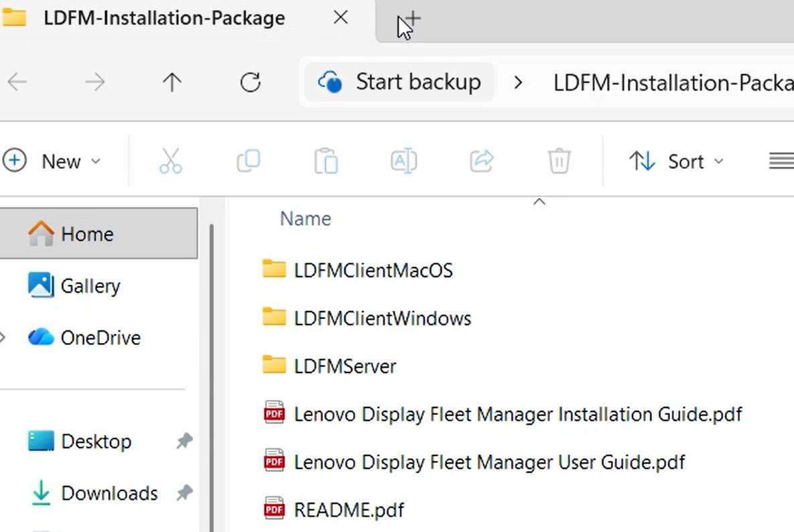The image size is (794, 532).
Task: Select the LDFM-Installation-Package tab
Action: pos(165,19)
